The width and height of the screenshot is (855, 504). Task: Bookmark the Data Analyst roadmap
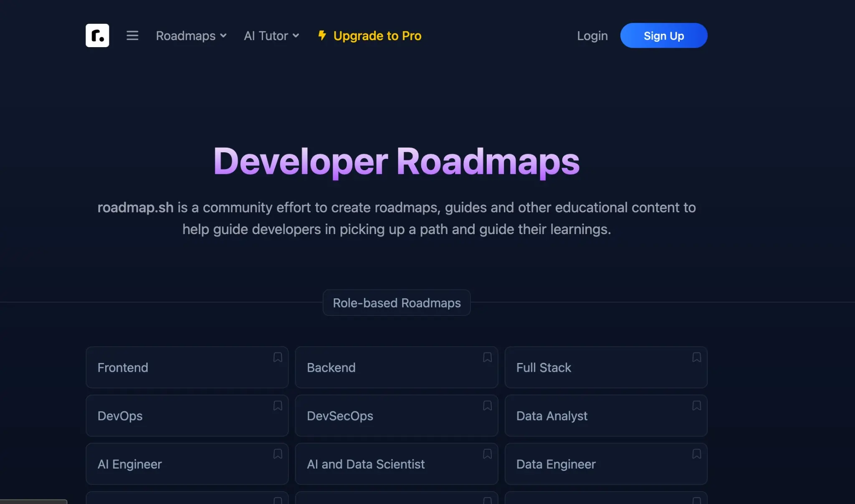pyautogui.click(x=696, y=406)
